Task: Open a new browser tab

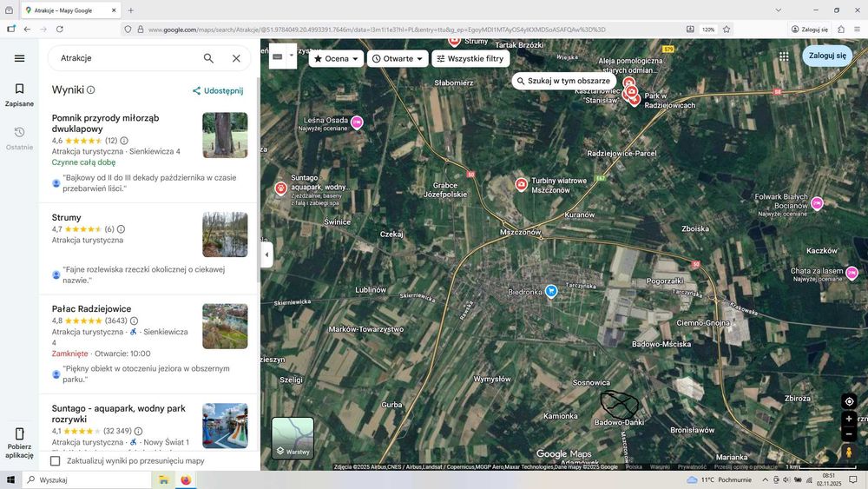Action: [x=131, y=10]
